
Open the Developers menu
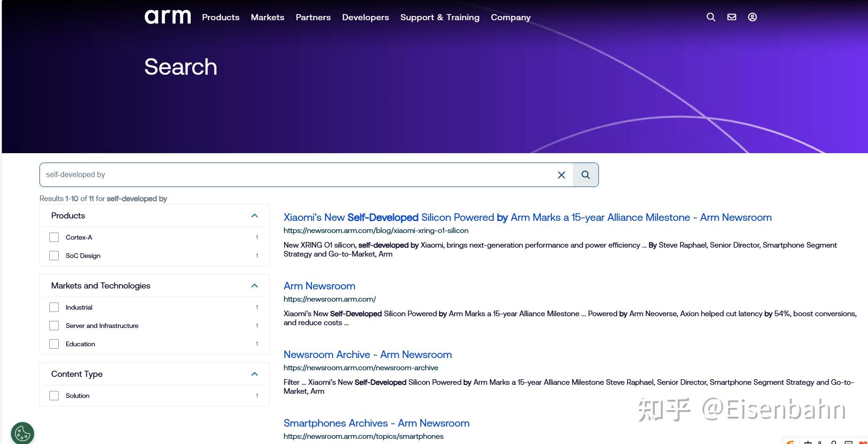pos(365,17)
